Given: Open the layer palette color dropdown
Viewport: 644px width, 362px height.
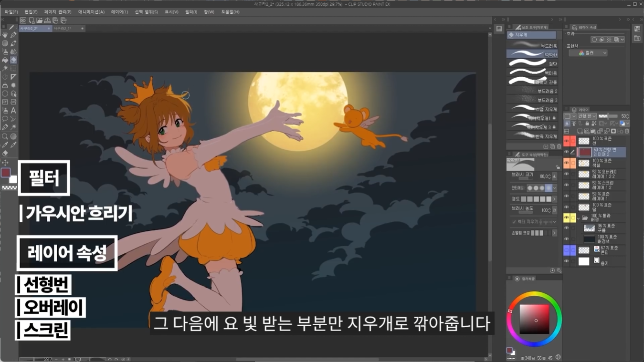Looking at the screenshot, I should (570, 116).
